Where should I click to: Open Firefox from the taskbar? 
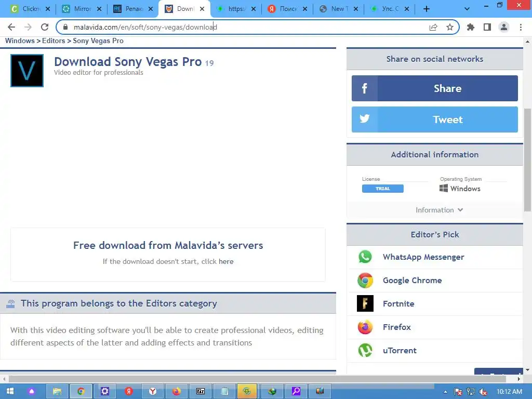(x=177, y=391)
